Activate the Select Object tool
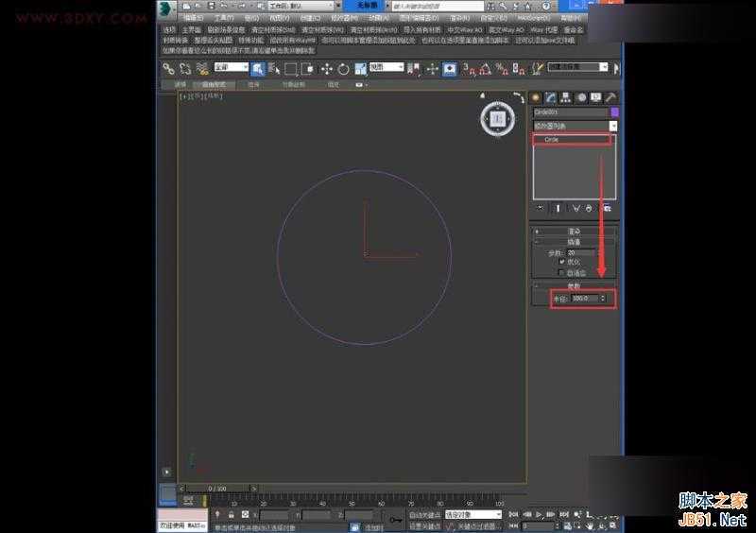The image size is (756, 533). click(257, 69)
